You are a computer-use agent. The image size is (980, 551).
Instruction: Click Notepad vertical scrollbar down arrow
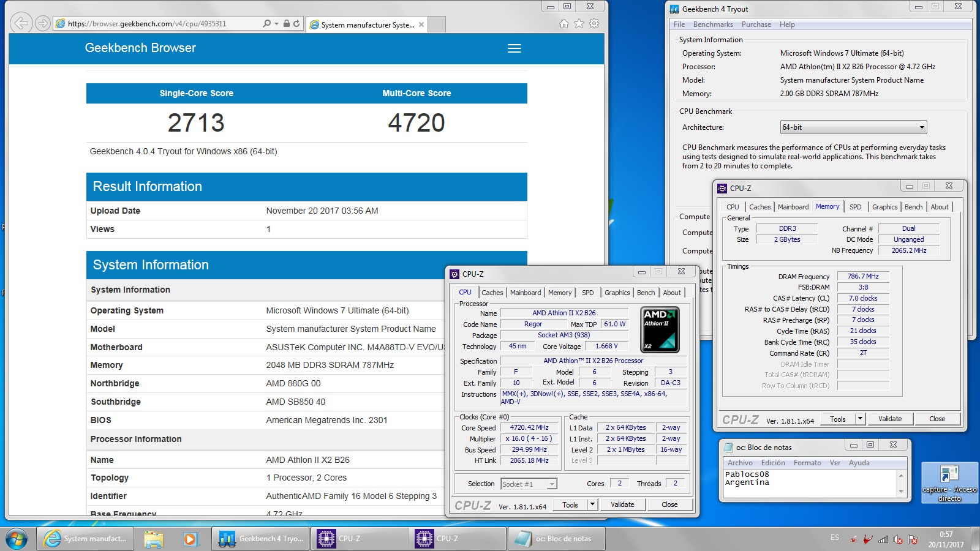click(901, 492)
